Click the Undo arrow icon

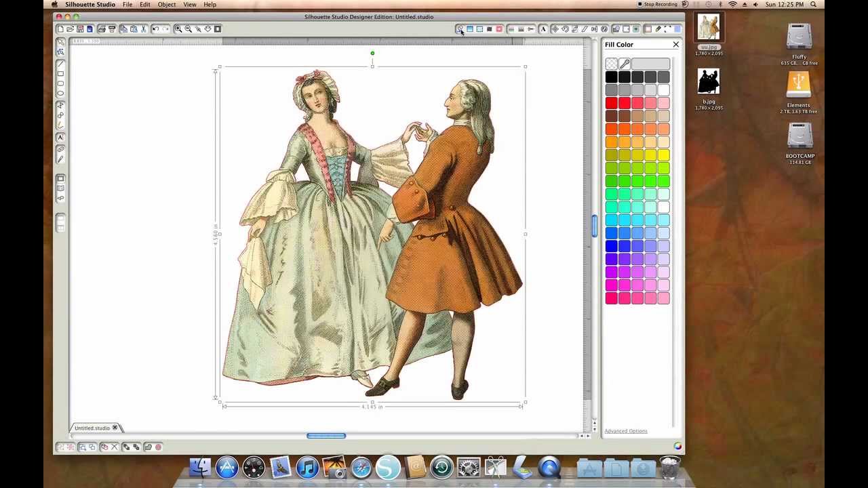coord(155,28)
